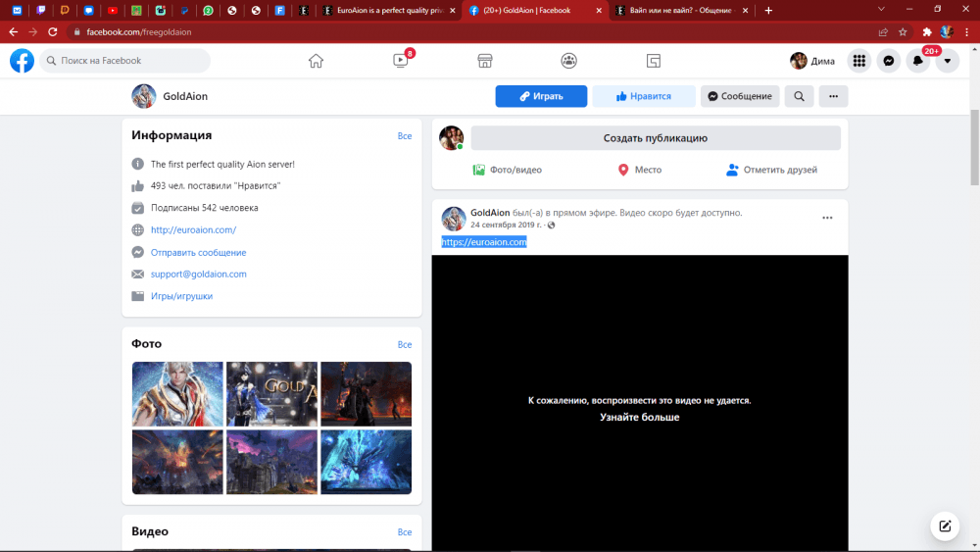Expand the account dropdown arrow
The image size is (980, 552).
click(947, 61)
